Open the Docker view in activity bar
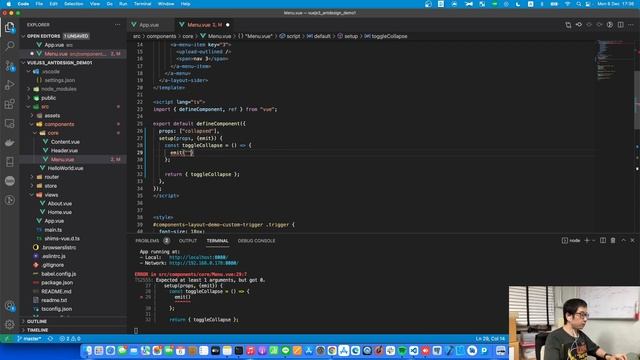640x360 pixels. tap(9, 142)
